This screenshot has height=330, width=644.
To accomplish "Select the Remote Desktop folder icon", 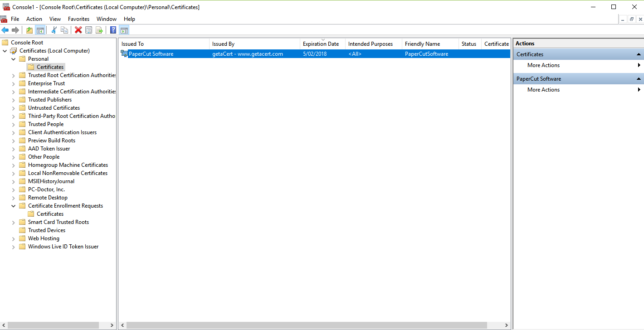I will (x=23, y=198).
